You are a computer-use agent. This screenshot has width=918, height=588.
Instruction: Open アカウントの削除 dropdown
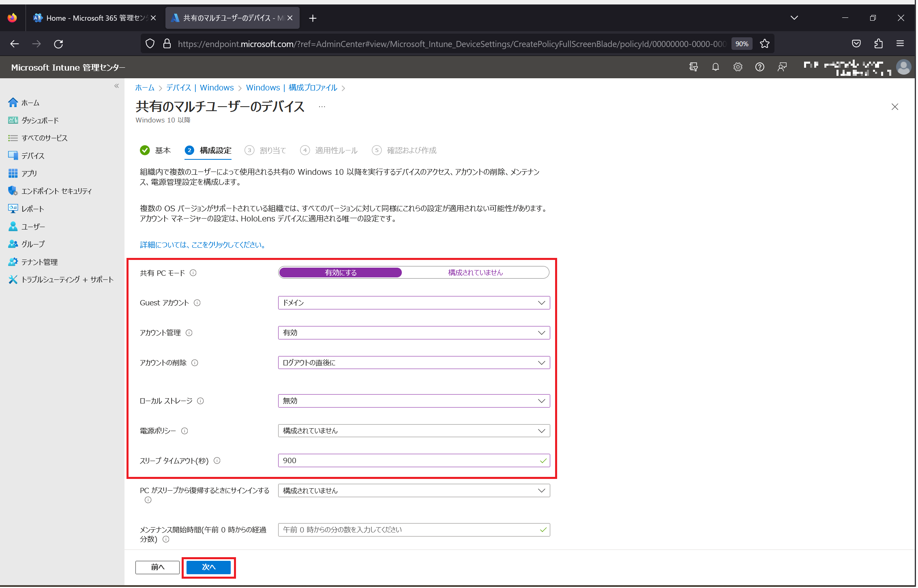pyautogui.click(x=414, y=363)
